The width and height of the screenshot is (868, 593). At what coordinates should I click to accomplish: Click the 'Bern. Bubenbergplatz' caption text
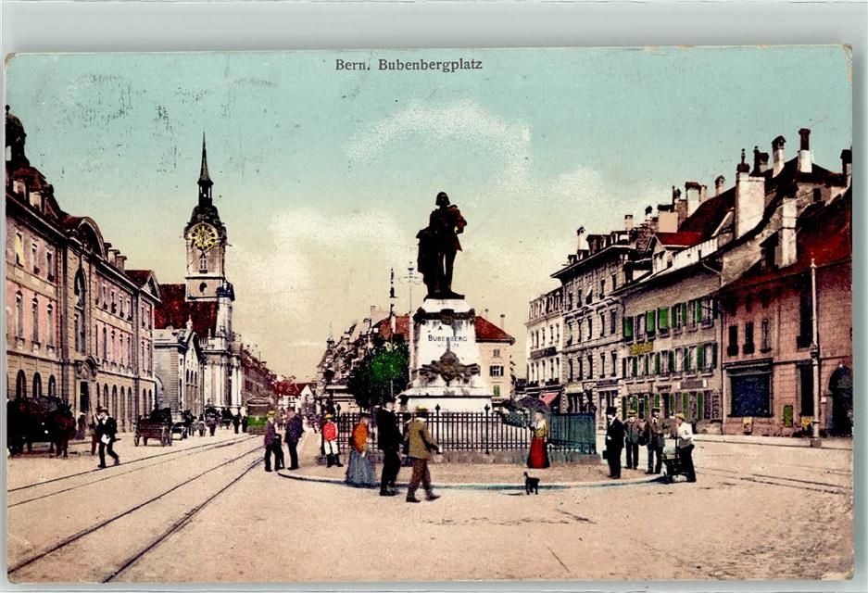[x=409, y=65]
